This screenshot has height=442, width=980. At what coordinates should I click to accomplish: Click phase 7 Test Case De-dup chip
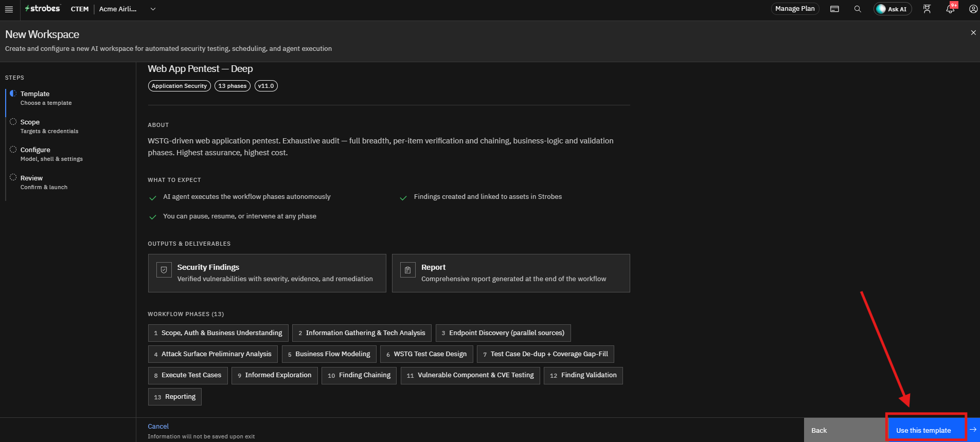coord(546,354)
